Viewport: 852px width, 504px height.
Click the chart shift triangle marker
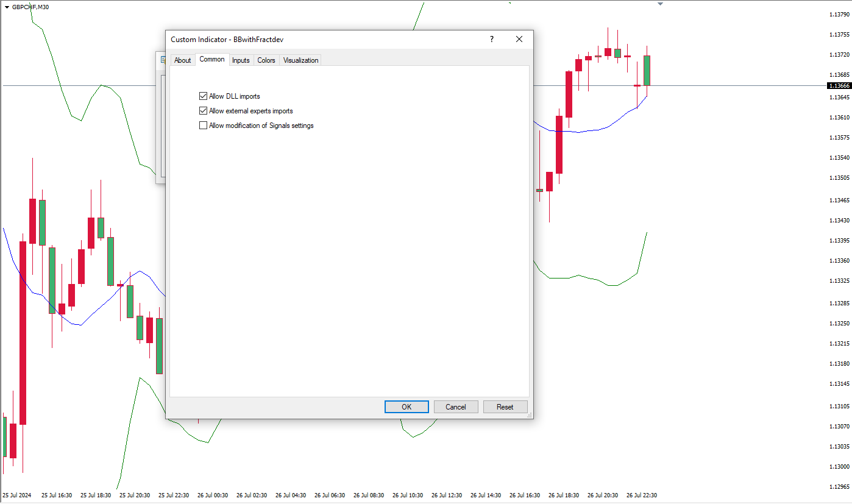pyautogui.click(x=660, y=4)
